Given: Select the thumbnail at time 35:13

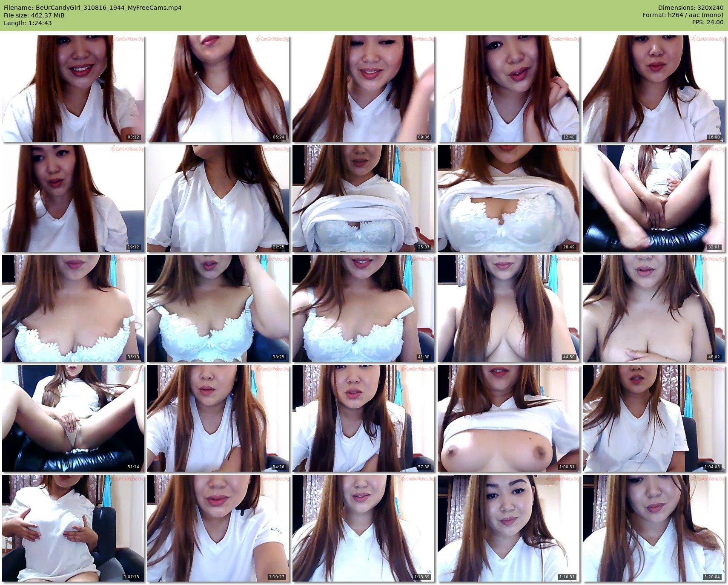Looking at the screenshot, I should (x=73, y=308).
